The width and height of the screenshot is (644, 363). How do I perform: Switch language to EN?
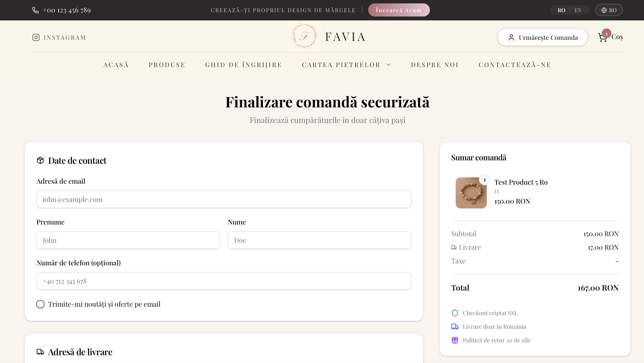(578, 10)
